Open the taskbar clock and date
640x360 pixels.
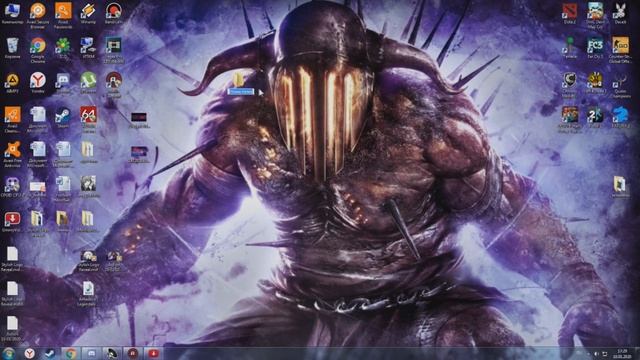(x=622, y=354)
